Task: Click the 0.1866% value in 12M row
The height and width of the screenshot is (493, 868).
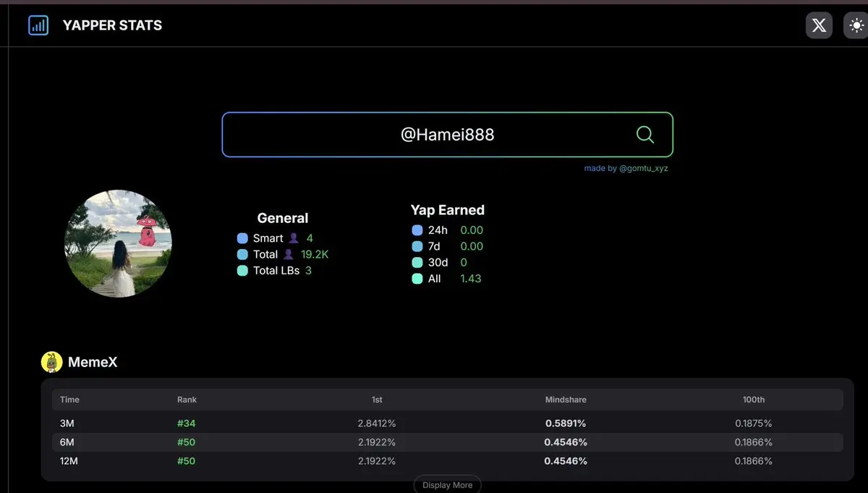Action: coord(754,460)
